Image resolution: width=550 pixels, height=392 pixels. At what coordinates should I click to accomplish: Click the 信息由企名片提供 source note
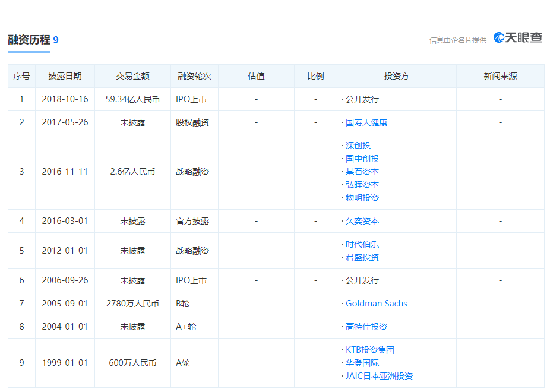pyautogui.click(x=458, y=40)
